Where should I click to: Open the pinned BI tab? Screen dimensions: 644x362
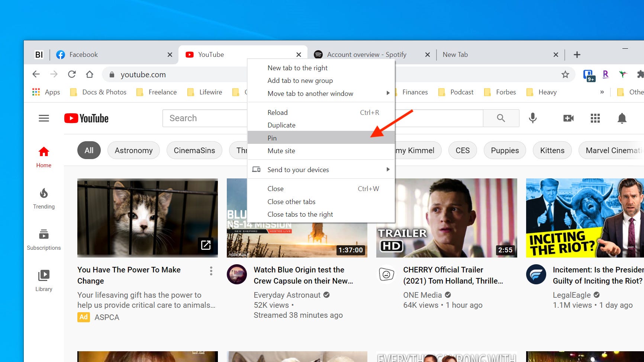(39, 55)
